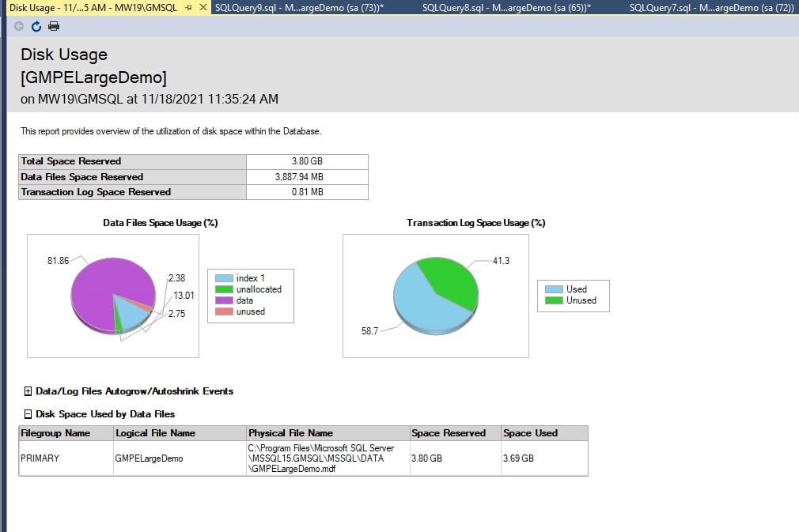Image resolution: width=799 pixels, height=532 pixels.
Task: Pin the Disk Usage report tab
Action: click(189, 7)
